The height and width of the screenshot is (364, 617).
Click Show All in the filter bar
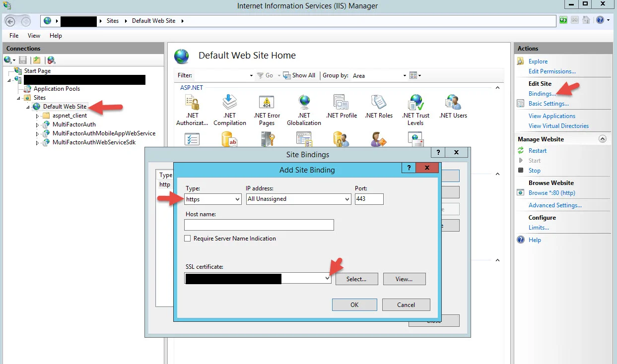point(299,75)
